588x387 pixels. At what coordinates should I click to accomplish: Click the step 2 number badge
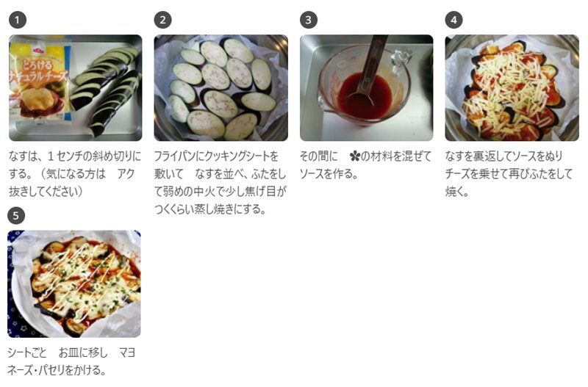click(x=162, y=20)
